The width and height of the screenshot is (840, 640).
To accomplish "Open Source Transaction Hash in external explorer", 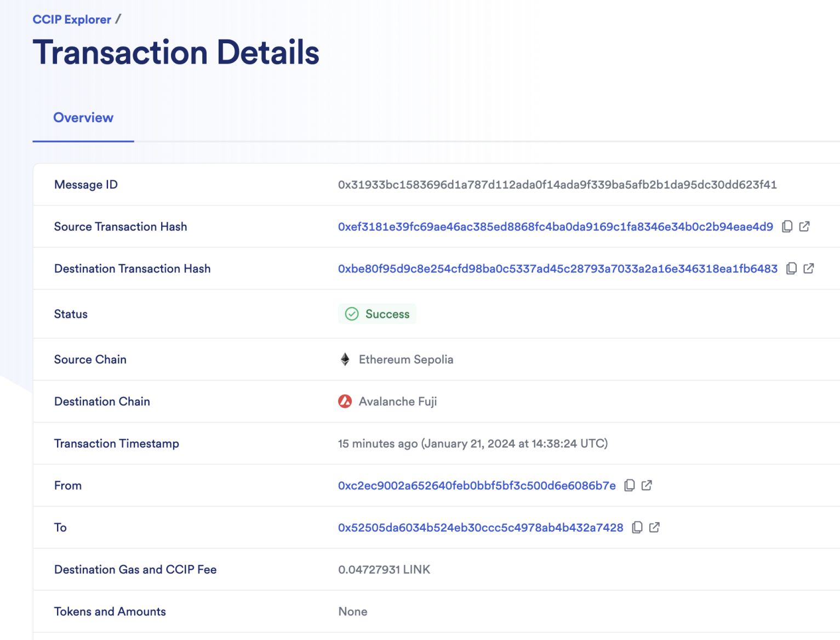I will click(x=804, y=226).
